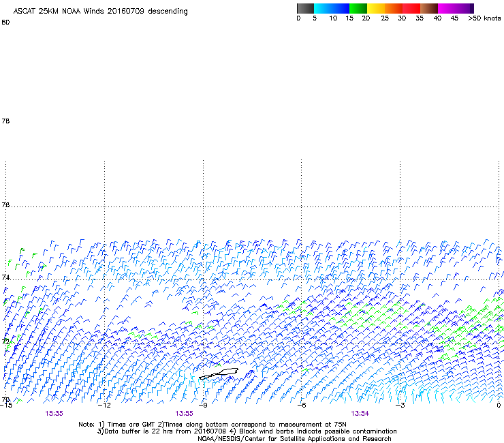This screenshot has height=443, width=504.
Task: Click the '10' legend scale label
Action: coord(333,18)
